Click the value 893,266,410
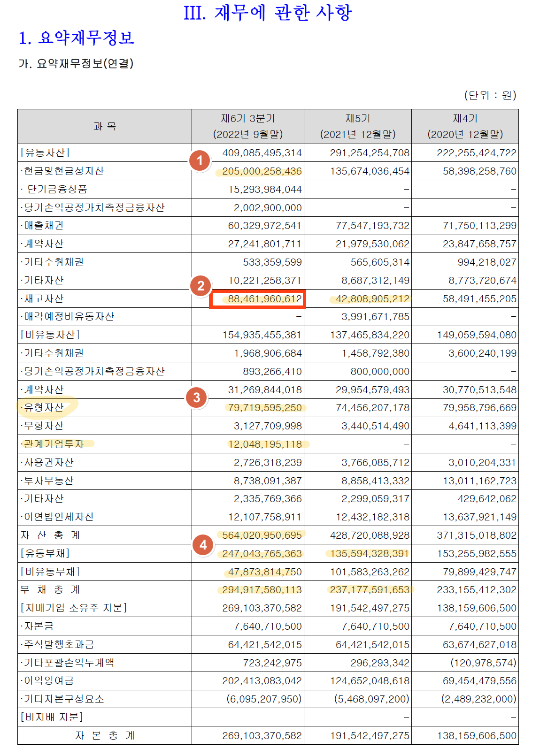This screenshot has height=756, width=540. 272,372
